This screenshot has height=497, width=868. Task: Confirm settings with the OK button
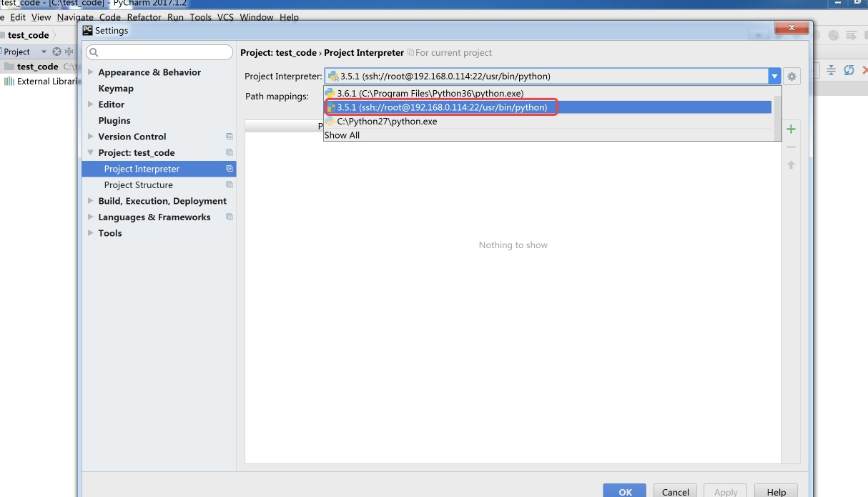[x=625, y=491]
